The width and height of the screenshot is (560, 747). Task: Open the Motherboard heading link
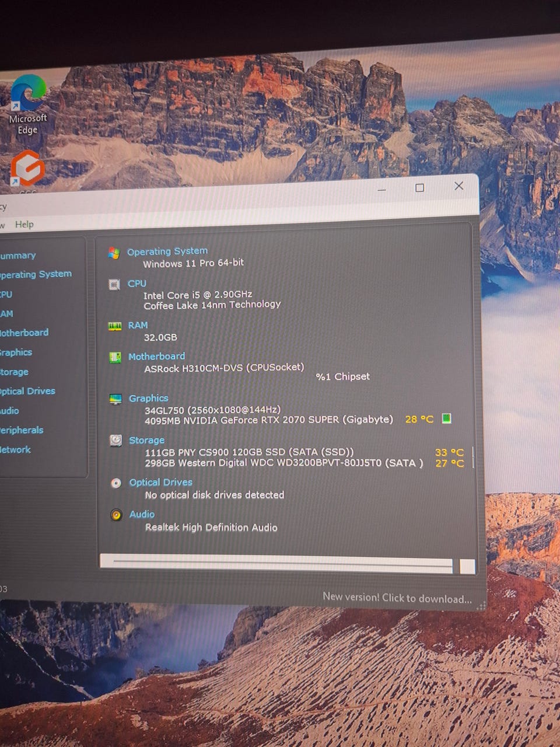(x=156, y=356)
